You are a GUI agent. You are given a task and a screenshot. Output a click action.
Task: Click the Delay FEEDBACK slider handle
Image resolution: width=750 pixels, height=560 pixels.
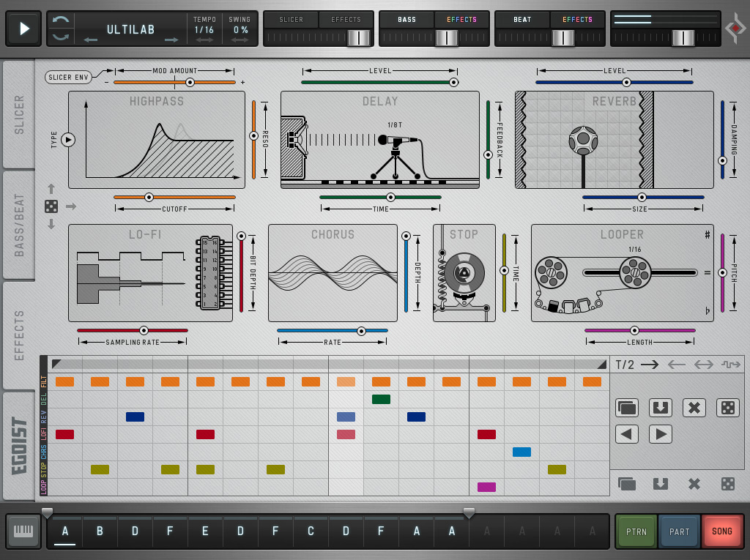pyautogui.click(x=489, y=154)
